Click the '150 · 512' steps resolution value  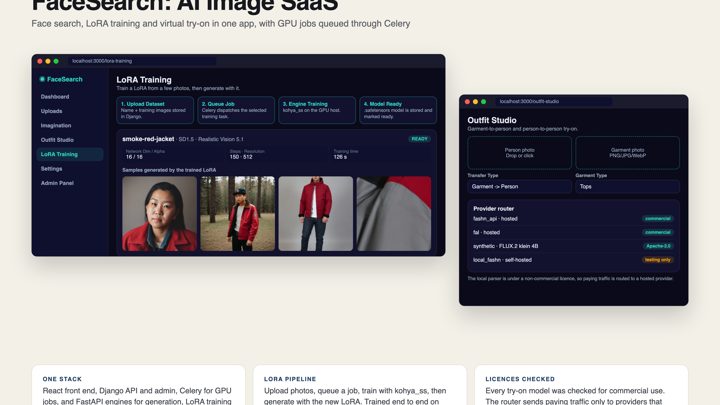[241, 157]
